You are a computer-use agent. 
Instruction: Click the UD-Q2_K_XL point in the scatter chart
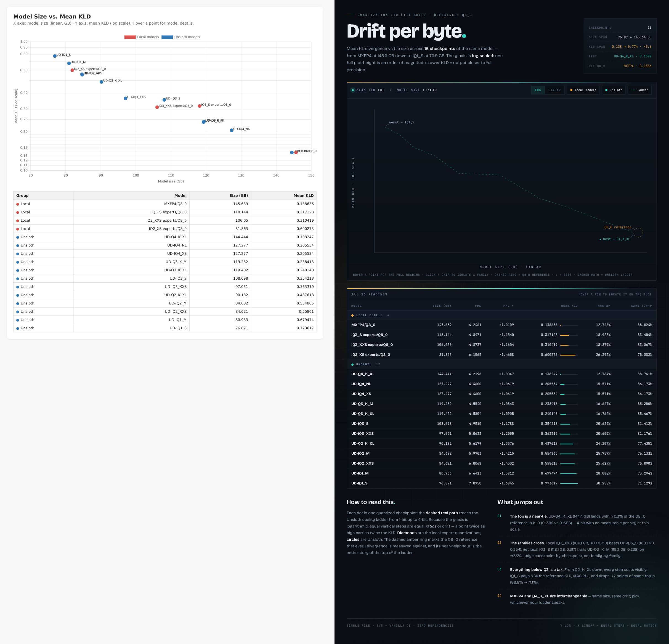[101, 82]
